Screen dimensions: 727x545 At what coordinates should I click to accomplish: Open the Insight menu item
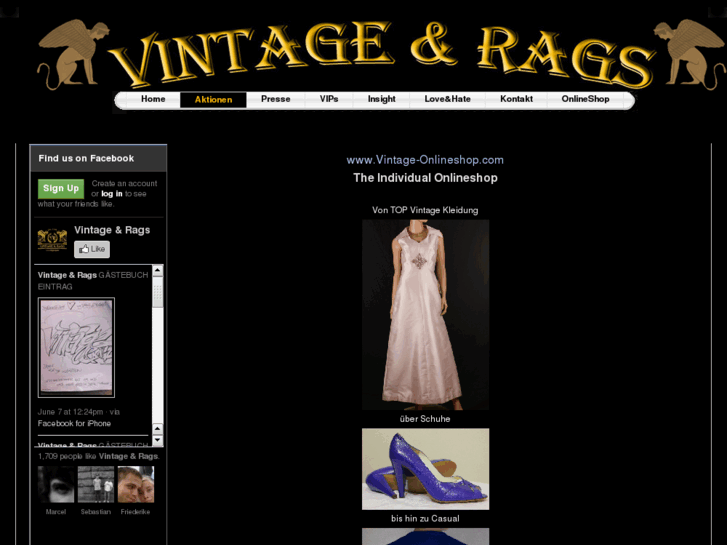point(382,99)
